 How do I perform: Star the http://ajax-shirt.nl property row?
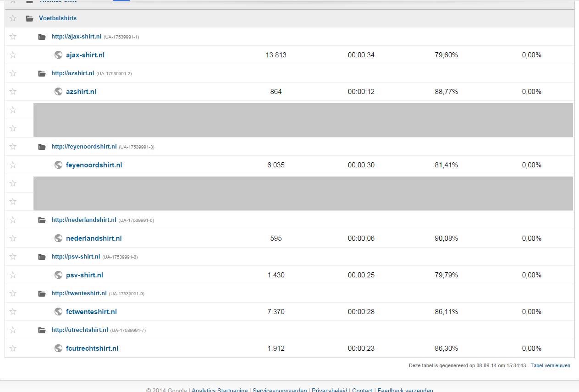[x=13, y=37]
